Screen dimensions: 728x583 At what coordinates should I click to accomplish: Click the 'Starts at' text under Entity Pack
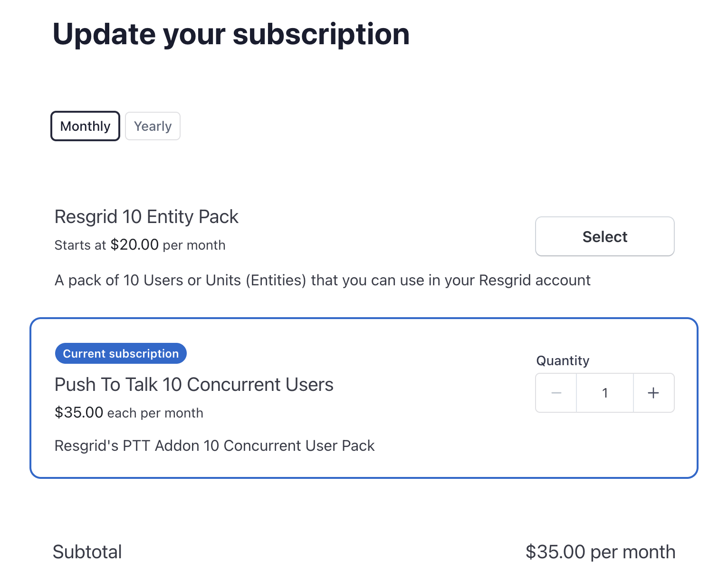tap(80, 245)
